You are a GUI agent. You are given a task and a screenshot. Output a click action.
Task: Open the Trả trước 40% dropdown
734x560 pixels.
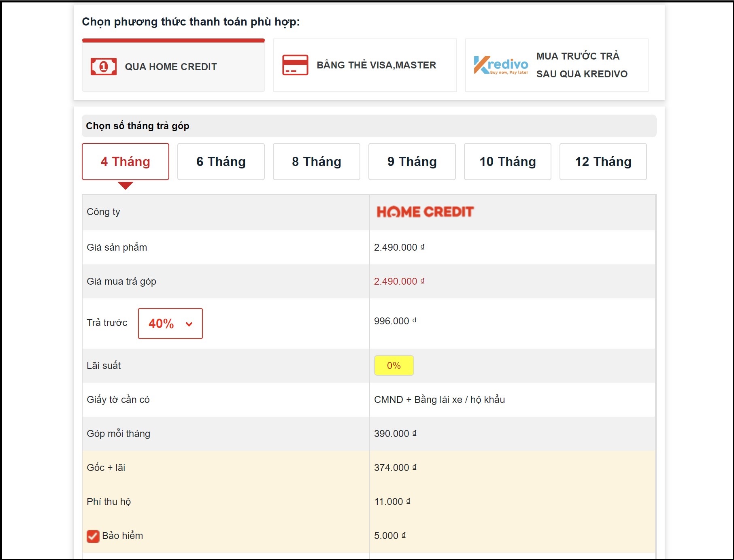pos(170,324)
